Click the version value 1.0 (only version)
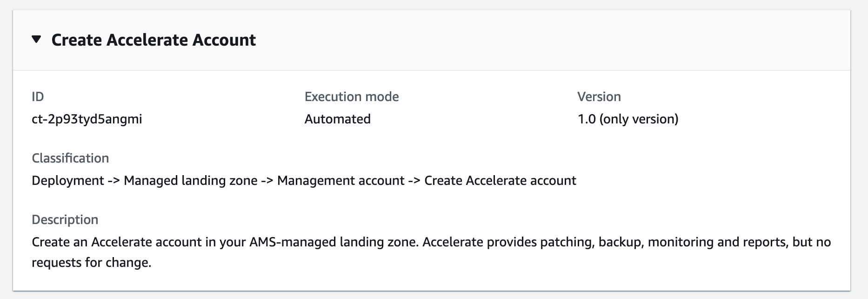The image size is (868, 299). 628,119
